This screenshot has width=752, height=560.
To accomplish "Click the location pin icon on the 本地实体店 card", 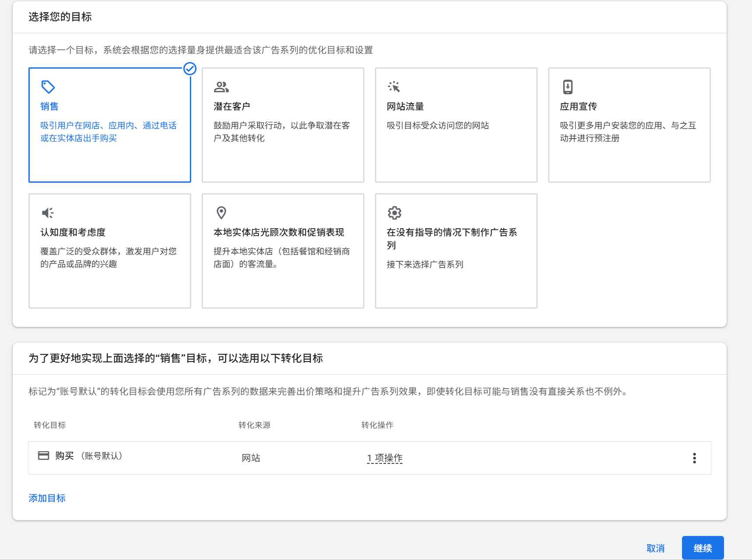I will click(x=221, y=212).
